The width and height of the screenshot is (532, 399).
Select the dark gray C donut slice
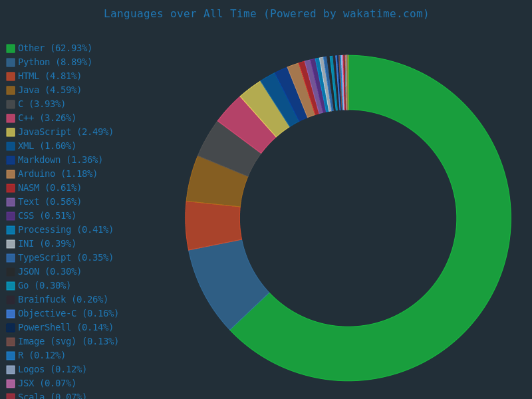(230, 148)
